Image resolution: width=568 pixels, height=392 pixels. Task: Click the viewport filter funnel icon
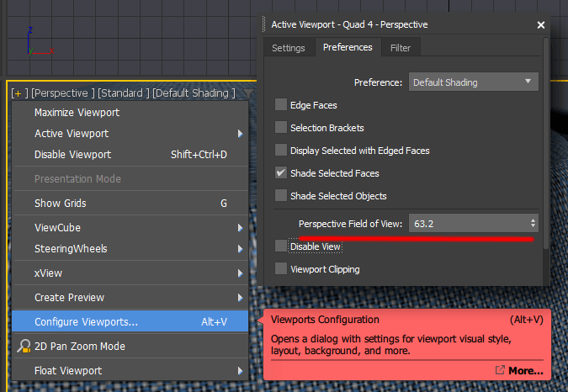pos(248,93)
